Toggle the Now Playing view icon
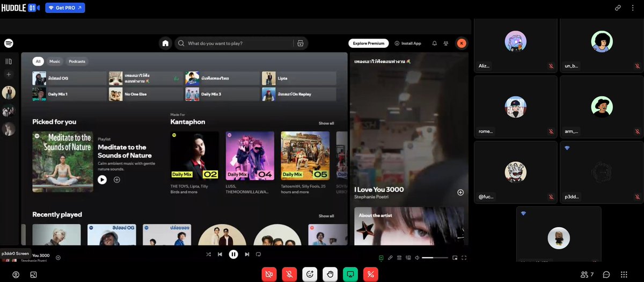 point(382,258)
